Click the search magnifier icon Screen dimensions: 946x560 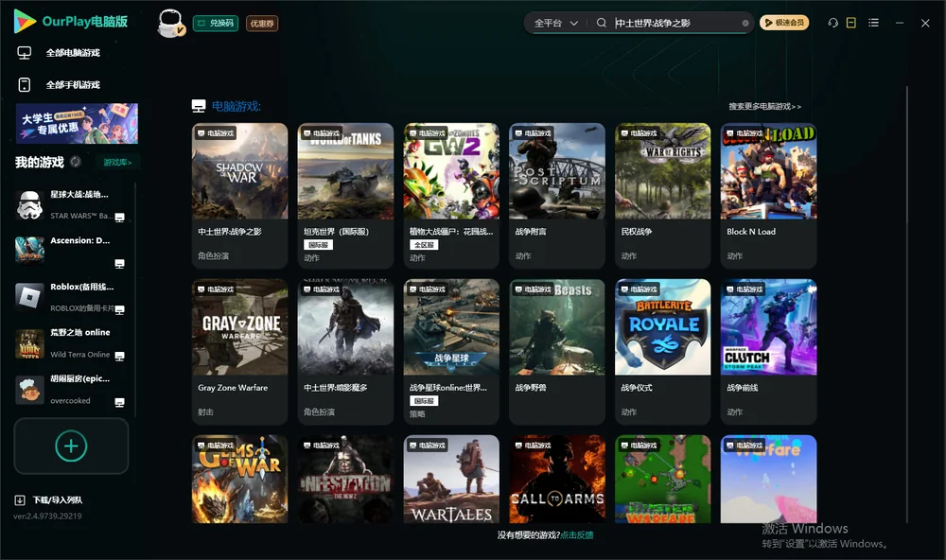pyautogui.click(x=602, y=23)
